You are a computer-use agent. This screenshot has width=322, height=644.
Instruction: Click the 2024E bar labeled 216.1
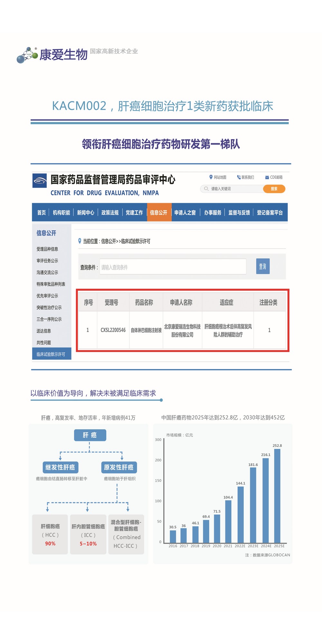(266, 501)
